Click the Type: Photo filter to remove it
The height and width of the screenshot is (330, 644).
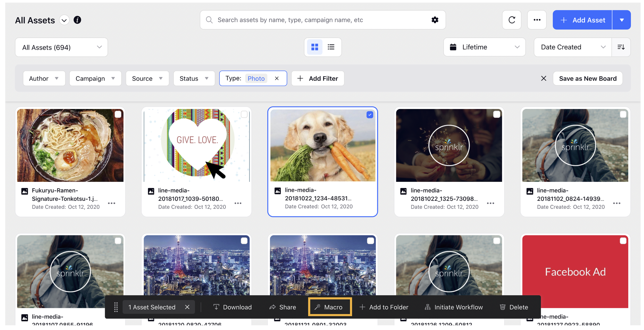276,78
